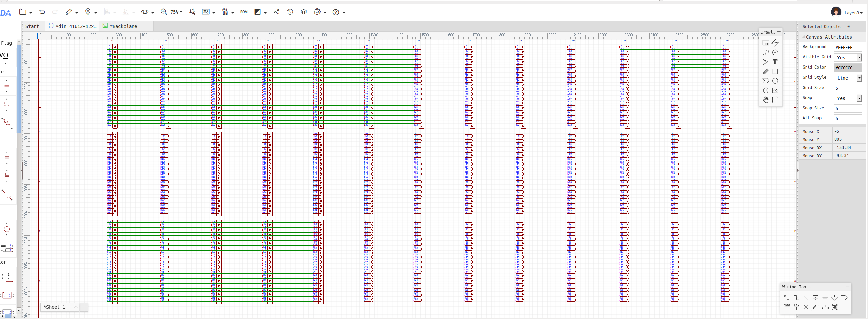Click the VCC flag in left library panel
The height and width of the screenshot is (319, 868).
5,57
